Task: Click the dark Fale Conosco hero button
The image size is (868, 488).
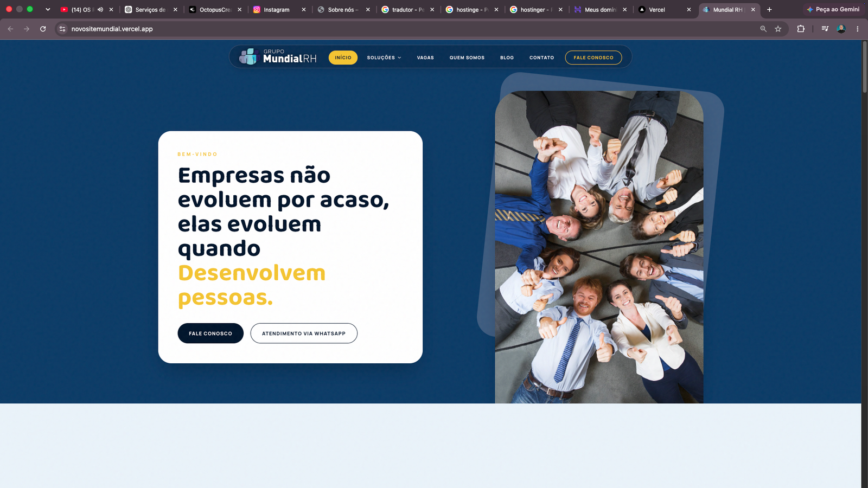Action: [210, 333]
